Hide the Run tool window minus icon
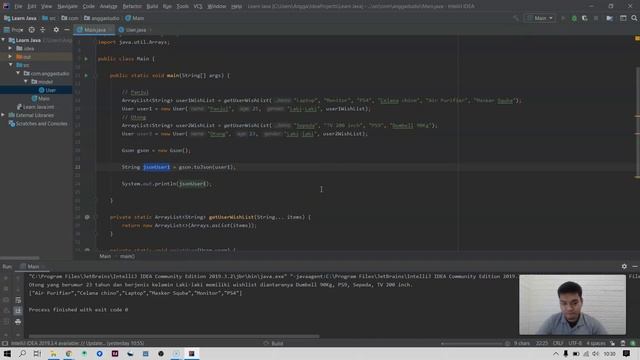The image size is (640, 360). point(635,266)
